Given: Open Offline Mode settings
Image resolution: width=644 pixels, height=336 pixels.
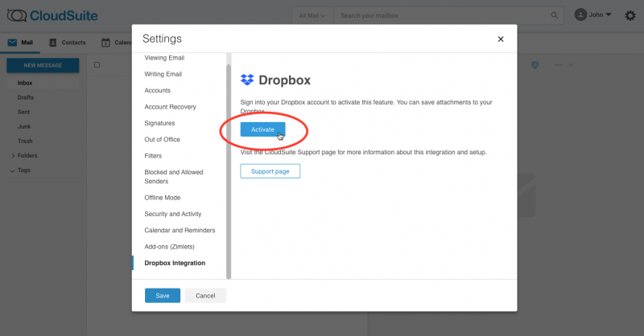Looking at the screenshot, I should 163,198.
